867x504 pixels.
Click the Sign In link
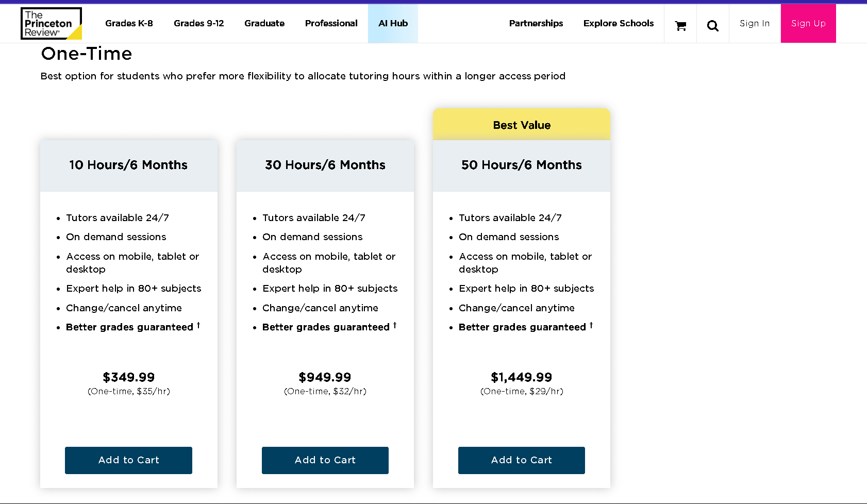pyautogui.click(x=755, y=23)
